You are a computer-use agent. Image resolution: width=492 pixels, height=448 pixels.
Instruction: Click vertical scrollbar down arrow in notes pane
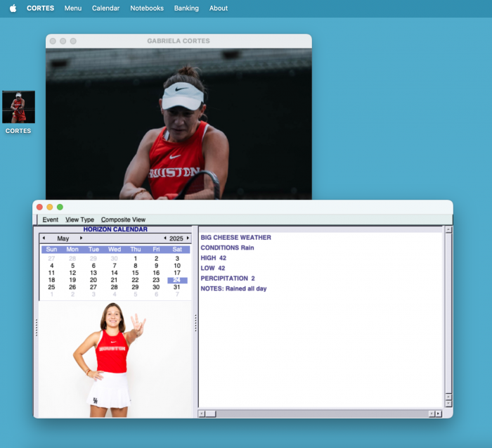pyautogui.click(x=448, y=403)
